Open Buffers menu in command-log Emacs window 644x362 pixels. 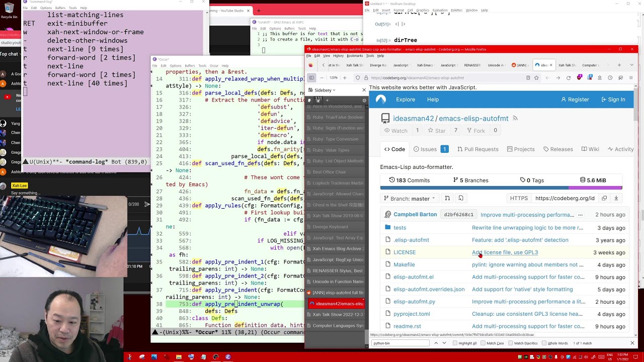(x=60, y=8)
